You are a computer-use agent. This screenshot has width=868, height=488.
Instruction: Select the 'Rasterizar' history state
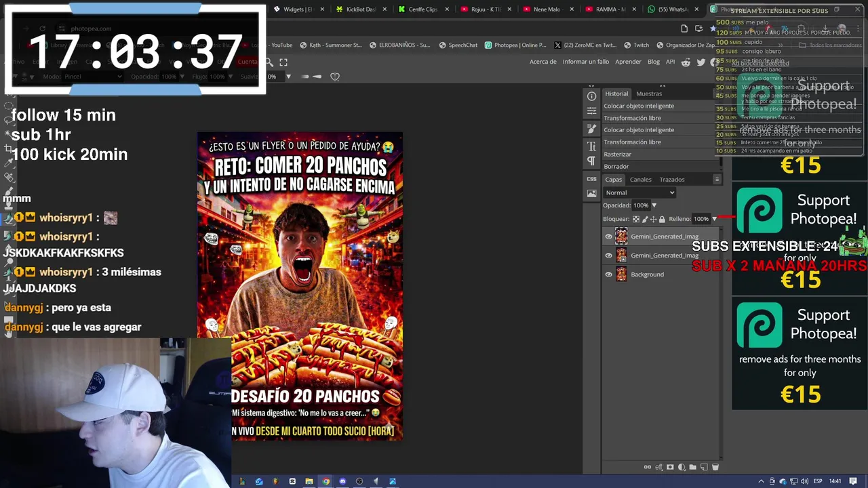660,155
